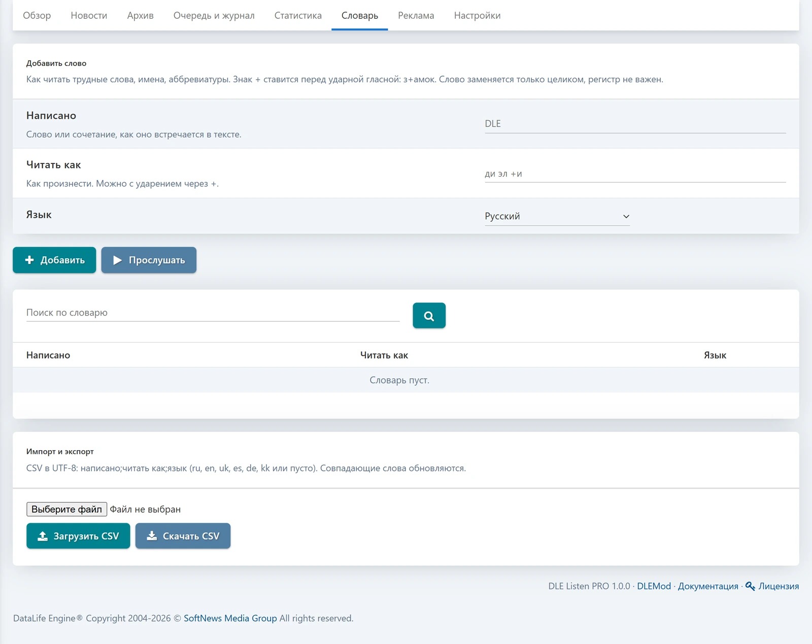Click the Выберите файл file chooser button
The height and width of the screenshot is (644, 812).
tap(66, 509)
